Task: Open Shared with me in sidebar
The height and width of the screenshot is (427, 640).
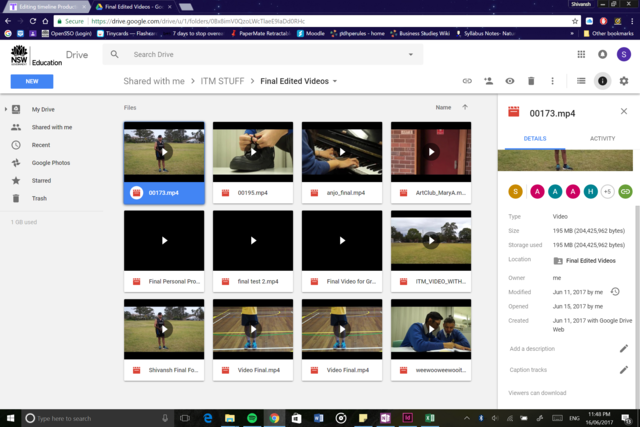Action: tap(52, 127)
